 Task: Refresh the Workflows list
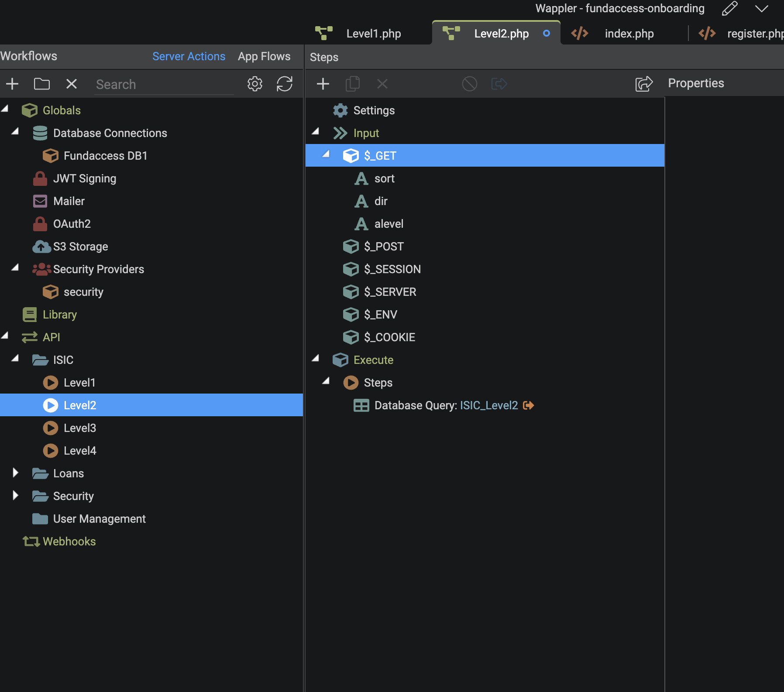point(285,84)
